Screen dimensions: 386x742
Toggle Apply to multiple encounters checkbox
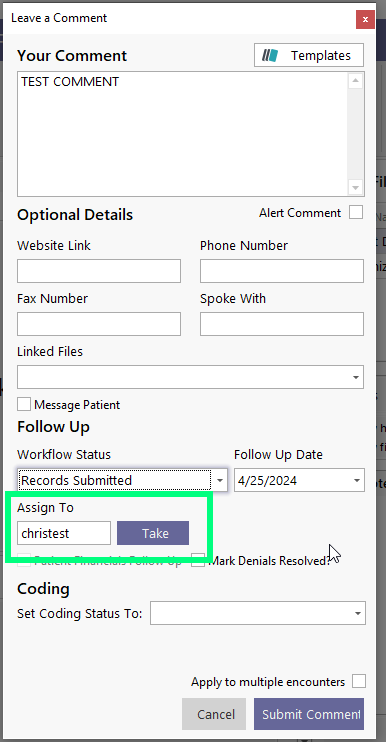[x=359, y=682]
